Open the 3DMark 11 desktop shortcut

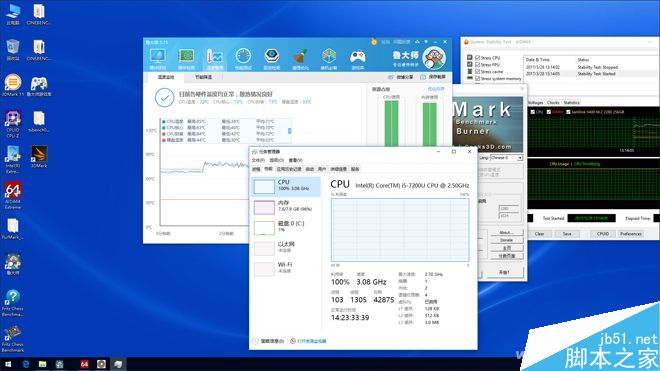[x=13, y=85]
